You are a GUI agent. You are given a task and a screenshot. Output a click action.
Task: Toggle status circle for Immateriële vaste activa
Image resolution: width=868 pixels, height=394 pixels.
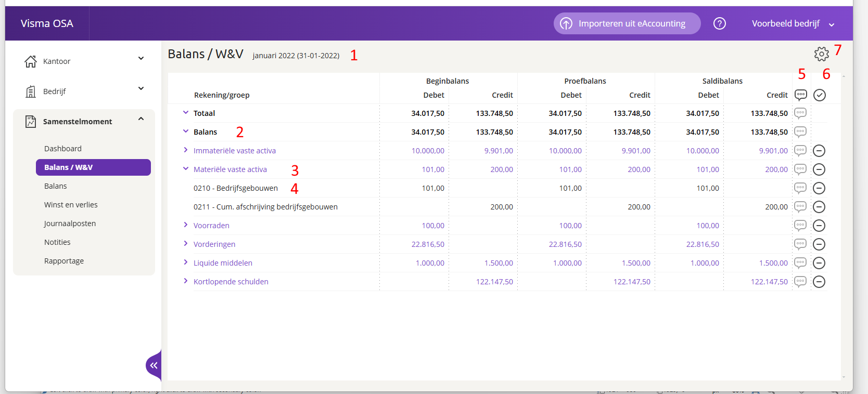coord(819,151)
